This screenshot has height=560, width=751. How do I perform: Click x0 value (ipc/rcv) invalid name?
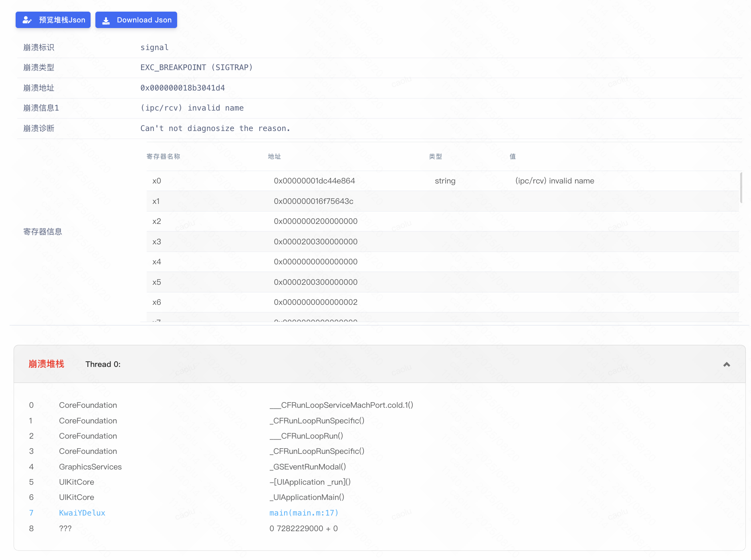pyautogui.click(x=555, y=181)
